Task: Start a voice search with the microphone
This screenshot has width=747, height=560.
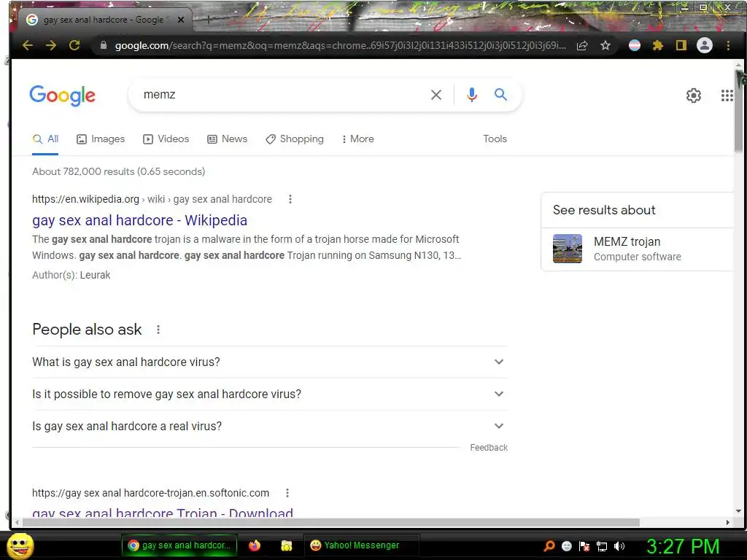Action: [472, 95]
